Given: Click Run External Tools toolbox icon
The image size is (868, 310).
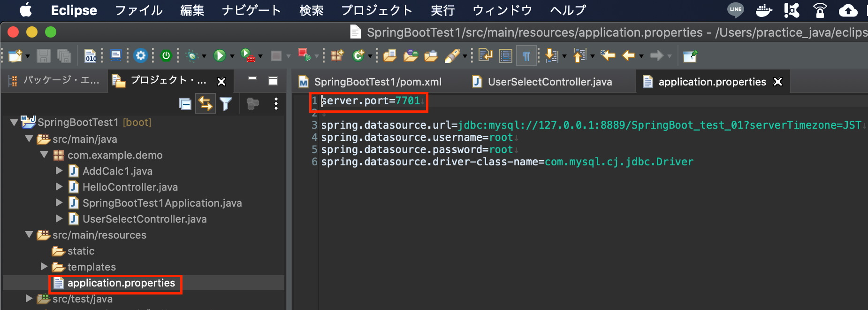Looking at the screenshot, I should tap(248, 56).
